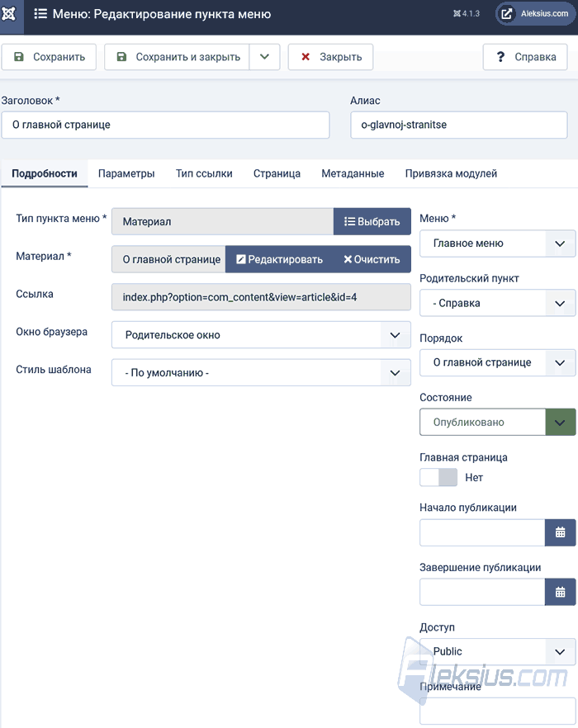Click the Справка help button

(525, 57)
